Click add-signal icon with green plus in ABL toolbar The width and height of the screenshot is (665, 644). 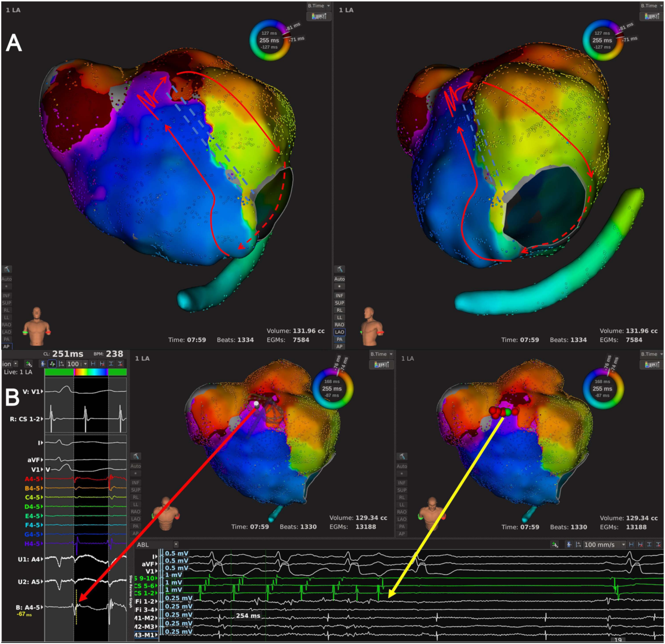(555, 545)
